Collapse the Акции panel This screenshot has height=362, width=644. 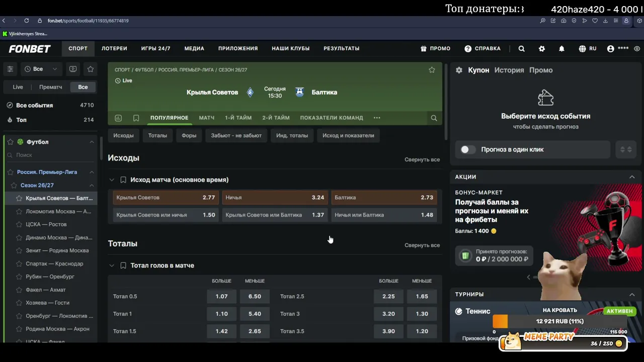point(632,176)
